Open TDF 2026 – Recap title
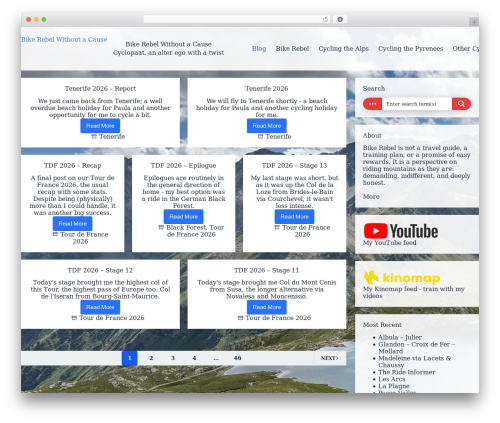The image size is (500, 423). [72, 165]
